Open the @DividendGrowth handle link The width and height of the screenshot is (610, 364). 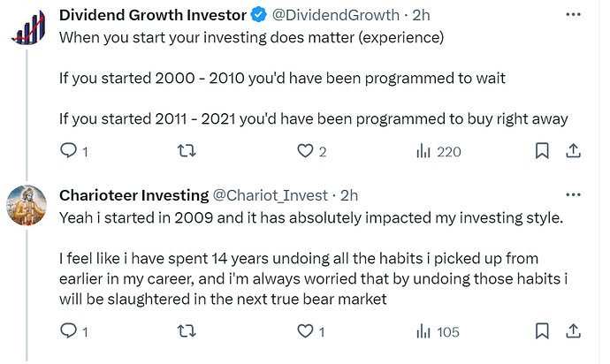coord(336,15)
